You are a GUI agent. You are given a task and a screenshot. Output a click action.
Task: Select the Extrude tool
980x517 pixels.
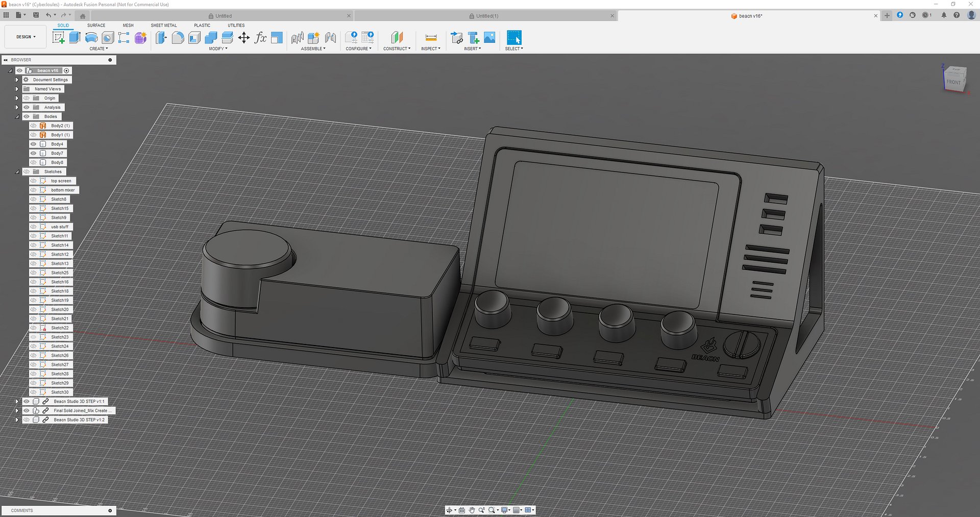click(75, 37)
